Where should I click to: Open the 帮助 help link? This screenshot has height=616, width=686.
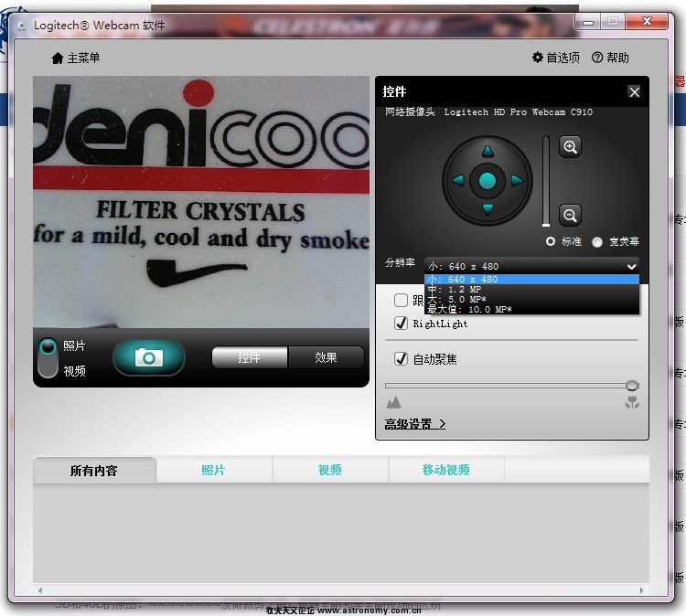tap(610, 58)
